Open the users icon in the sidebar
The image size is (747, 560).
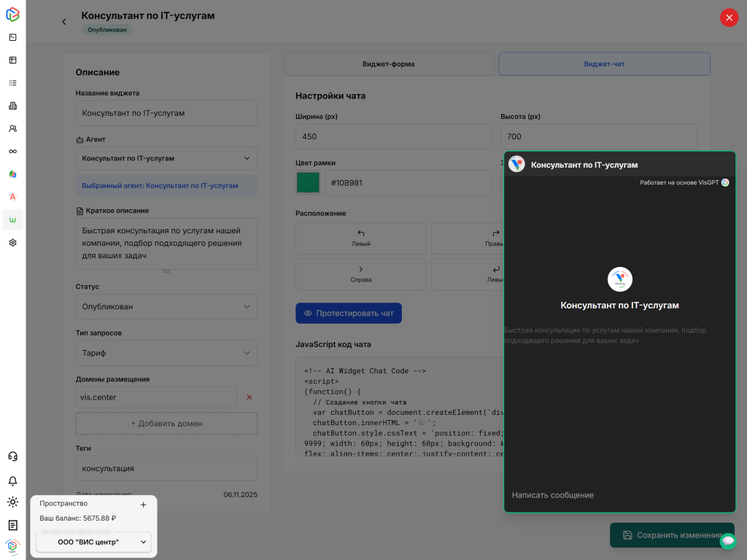pyautogui.click(x=12, y=128)
